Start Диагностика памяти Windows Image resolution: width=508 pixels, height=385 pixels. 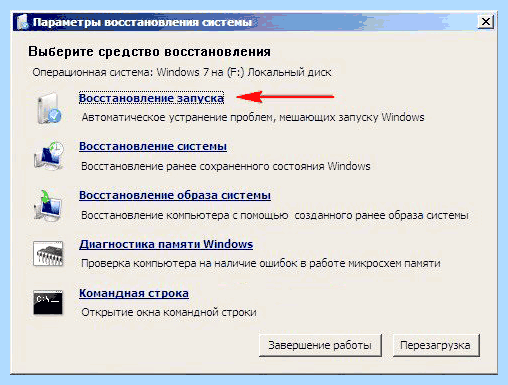click(x=166, y=244)
